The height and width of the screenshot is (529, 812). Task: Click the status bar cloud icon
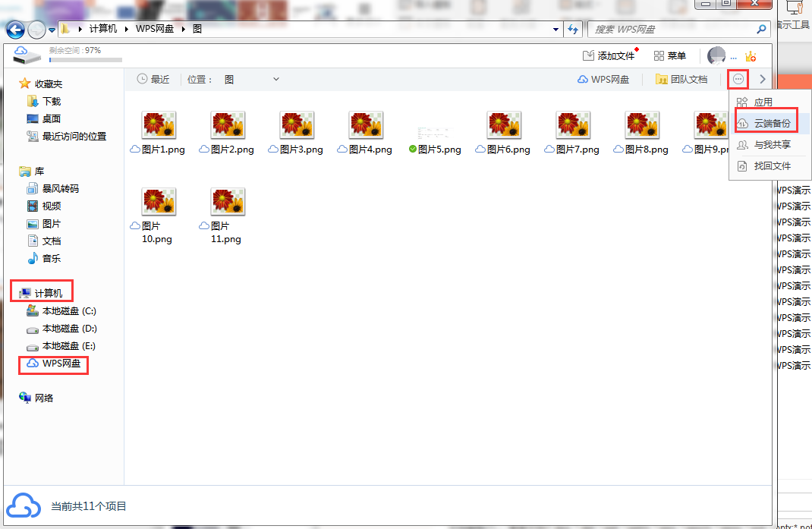click(x=24, y=505)
